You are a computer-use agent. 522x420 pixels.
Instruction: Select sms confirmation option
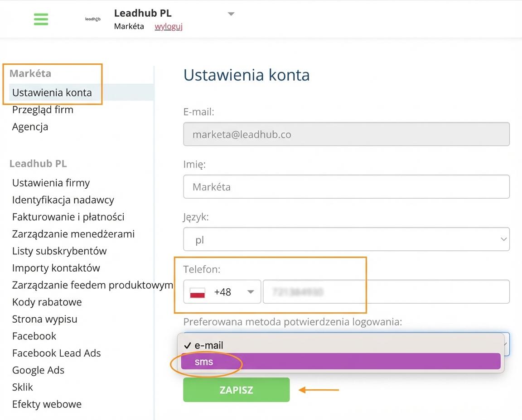[341, 362]
